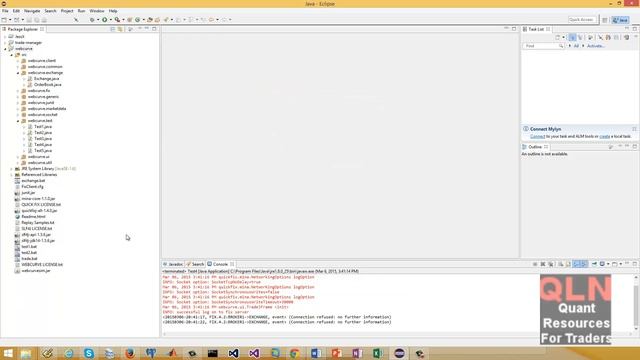Open the Edit menu
Image resolution: width=640 pixels, height=360 pixels.
[x=16, y=11]
